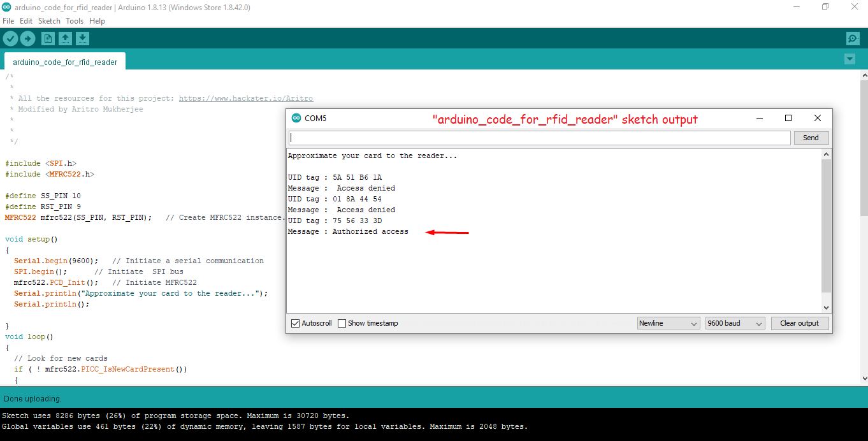Click the serial monitor text input field

coord(539,138)
